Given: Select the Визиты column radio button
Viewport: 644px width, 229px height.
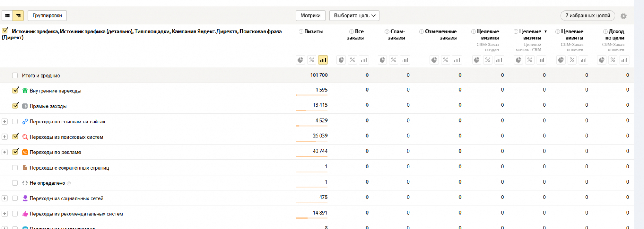Looking at the screenshot, I should tap(301, 31).
